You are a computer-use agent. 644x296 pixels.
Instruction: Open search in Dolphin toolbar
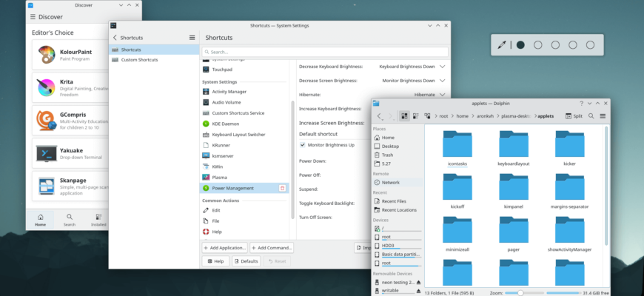coord(591,116)
